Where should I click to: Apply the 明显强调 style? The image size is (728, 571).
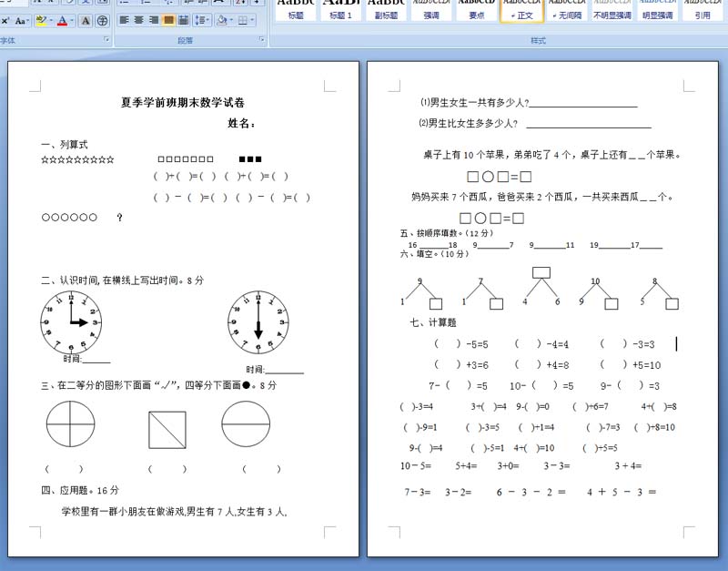(657, 10)
